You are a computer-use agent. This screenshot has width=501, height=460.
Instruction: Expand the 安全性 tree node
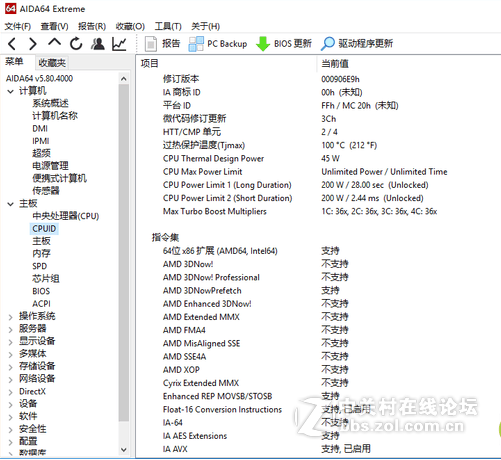coord(11,429)
